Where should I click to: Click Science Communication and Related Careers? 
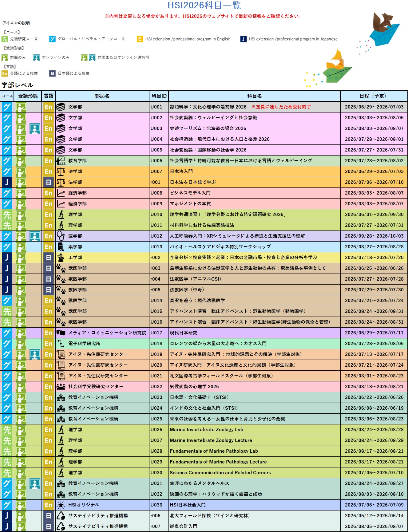220,473
